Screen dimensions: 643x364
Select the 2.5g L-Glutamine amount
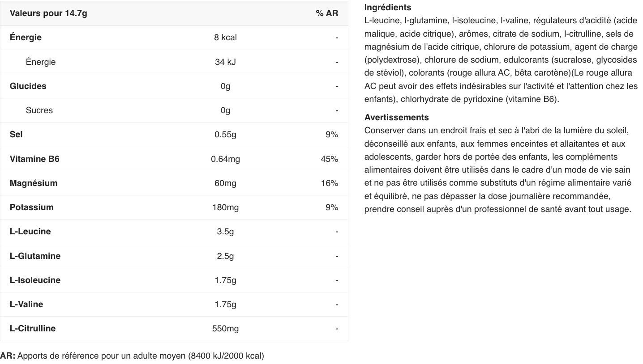(x=225, y=256)
